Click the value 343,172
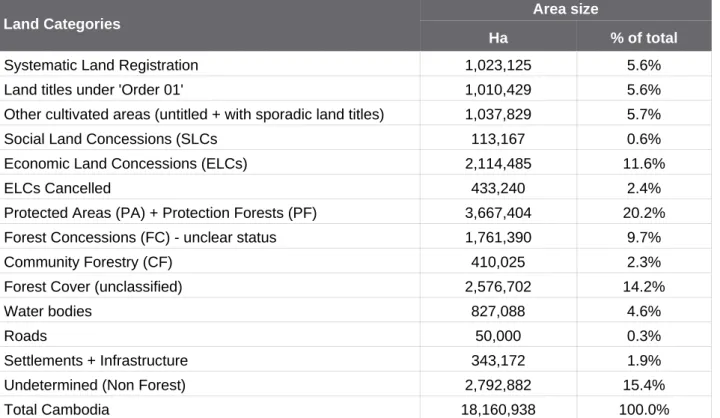This screenshot has width=720, height=418. pos(498,361)
